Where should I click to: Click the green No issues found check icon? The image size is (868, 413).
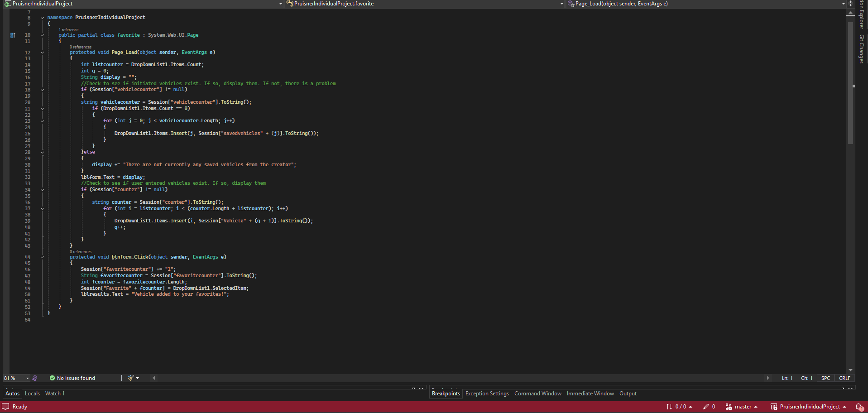point(52,378)
